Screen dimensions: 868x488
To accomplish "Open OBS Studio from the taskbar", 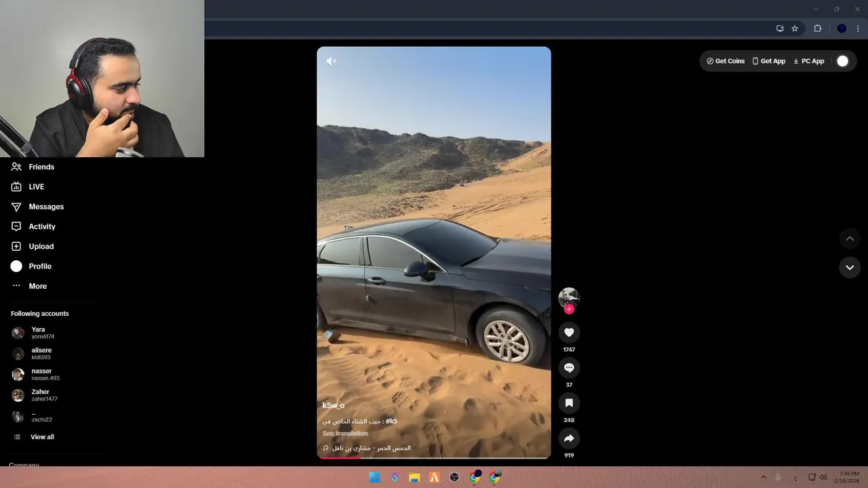I will click(454, 477).
